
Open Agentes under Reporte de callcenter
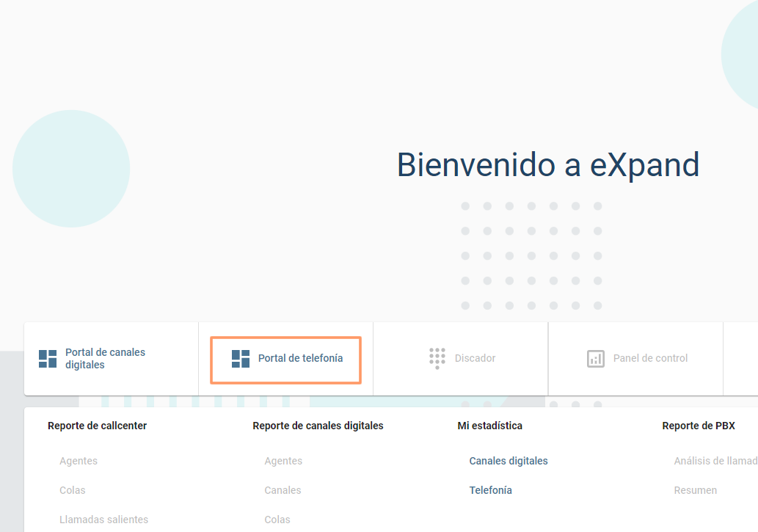tap(79, 461)
